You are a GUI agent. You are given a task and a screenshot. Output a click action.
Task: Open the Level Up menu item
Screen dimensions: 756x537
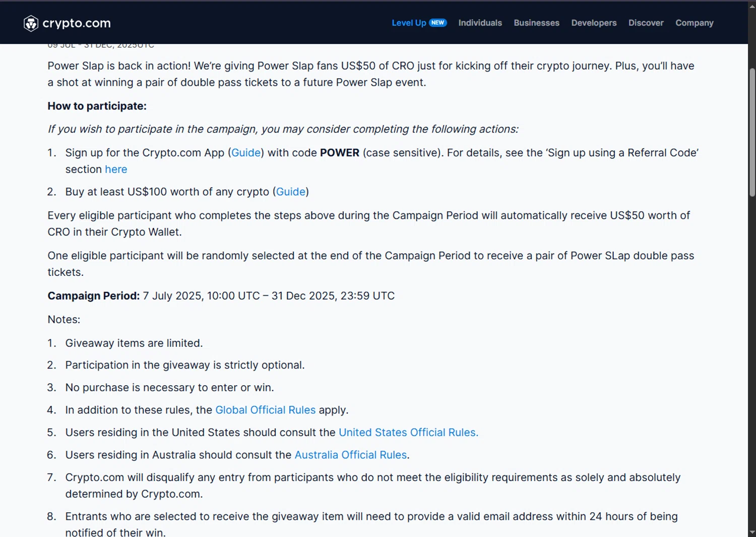[409, 23]
